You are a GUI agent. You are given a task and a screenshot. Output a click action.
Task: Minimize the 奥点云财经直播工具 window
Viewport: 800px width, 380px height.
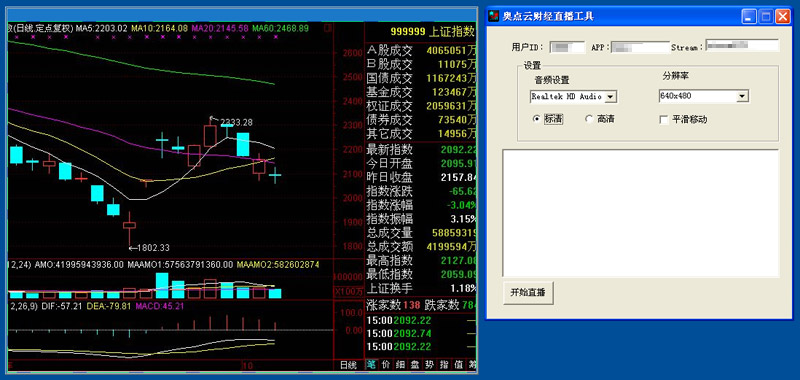point(748,17)
